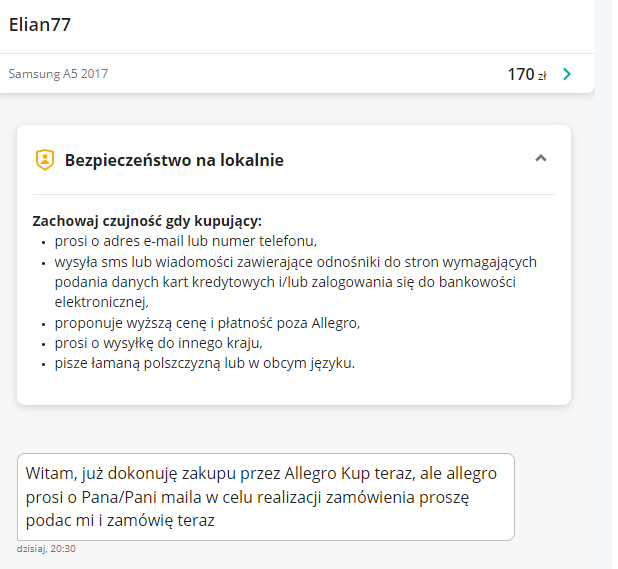The height and width of the screenshot is (569, 618).
Task: Click the 170 zł price
Action: (x=527, y=74)
